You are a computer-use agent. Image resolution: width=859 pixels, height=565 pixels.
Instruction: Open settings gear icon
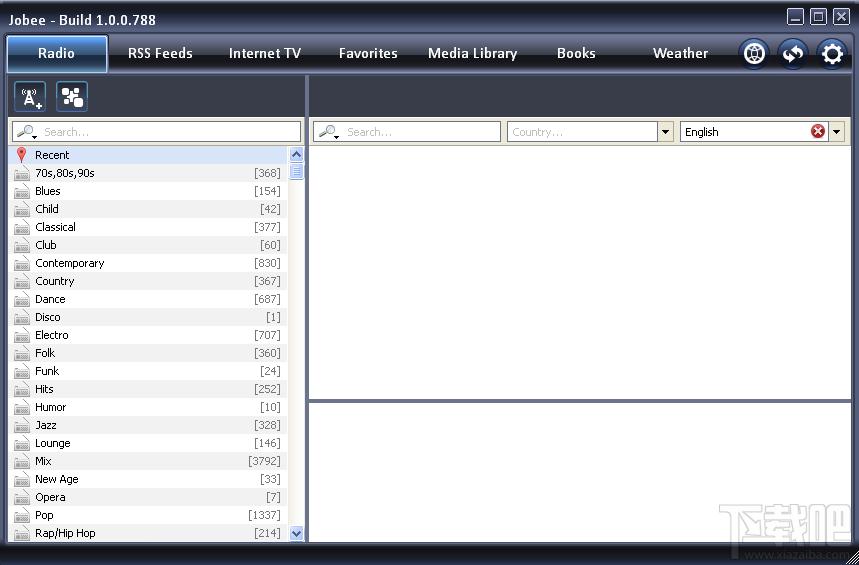pos(832,53)
